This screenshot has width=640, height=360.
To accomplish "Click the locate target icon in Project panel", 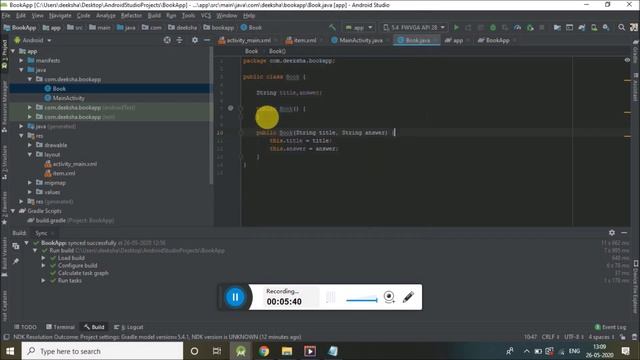I will (x=167, y=40).
